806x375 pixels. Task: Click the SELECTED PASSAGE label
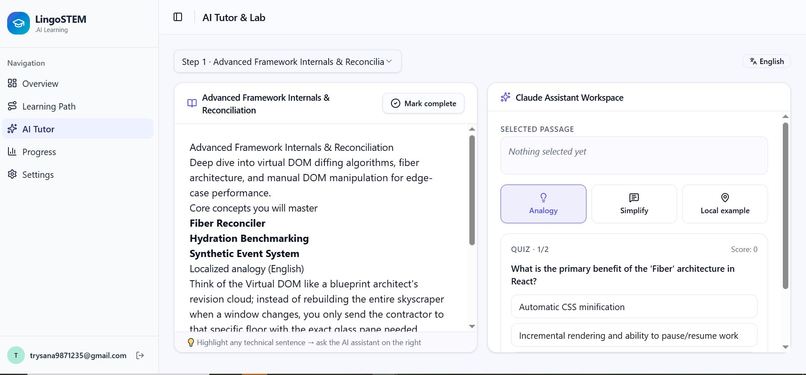coord(537,129)
